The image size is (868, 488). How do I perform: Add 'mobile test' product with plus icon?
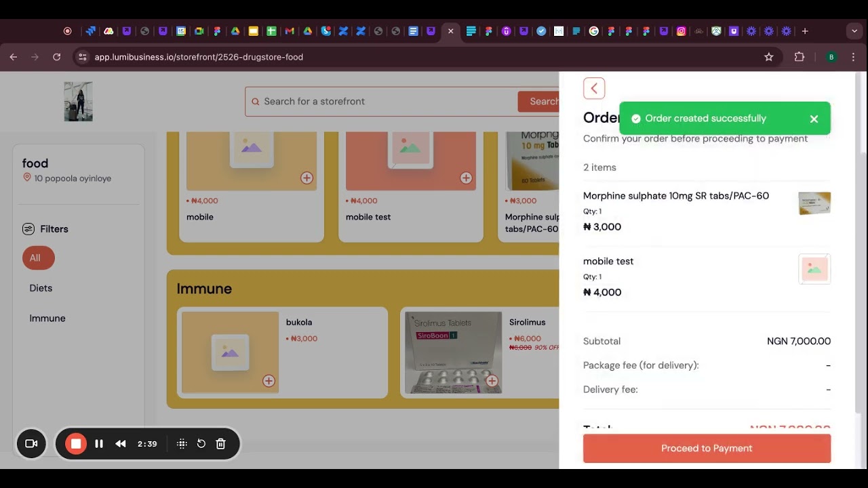coord(466,178)
